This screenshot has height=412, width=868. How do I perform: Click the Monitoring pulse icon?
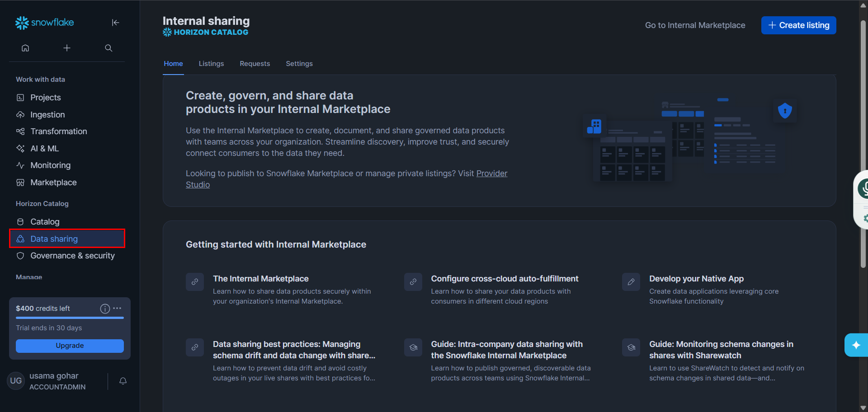(x=20, y=165)
